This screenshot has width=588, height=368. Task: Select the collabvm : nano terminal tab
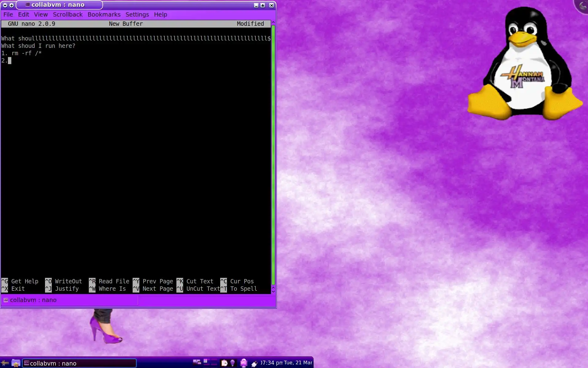[x=33, y=300]
